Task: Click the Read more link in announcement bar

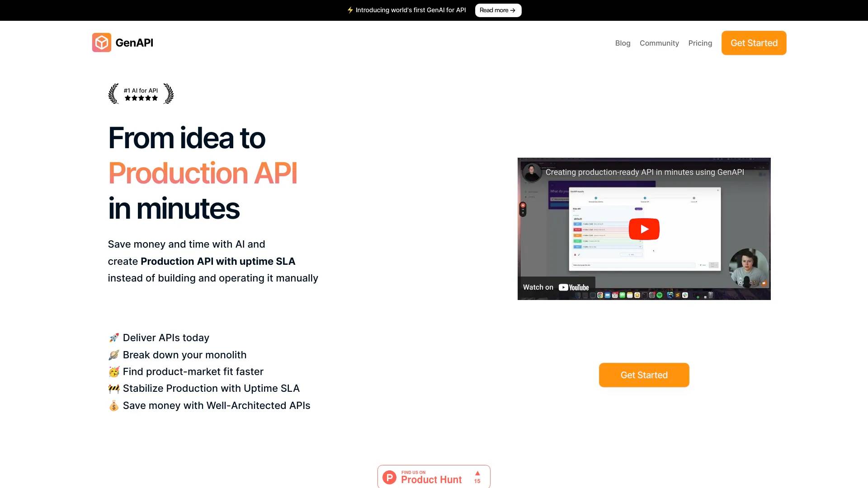Action: 498,10
